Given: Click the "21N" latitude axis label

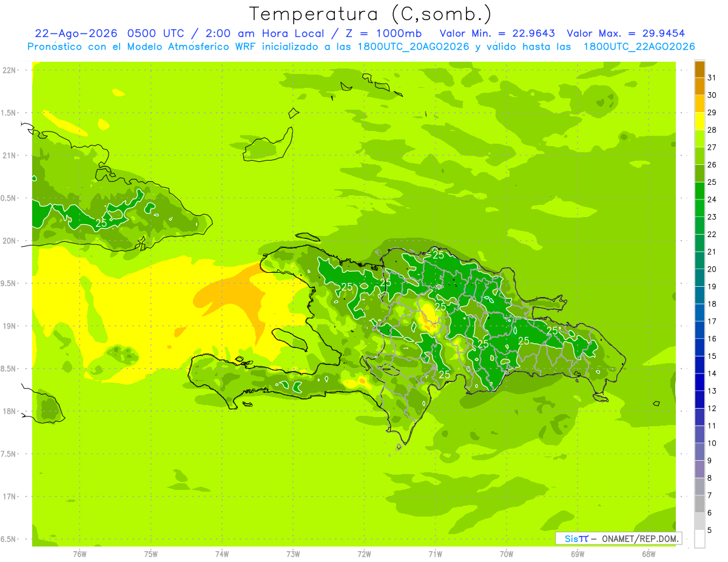Looking at the screenshot, I should tap(10, 155).
